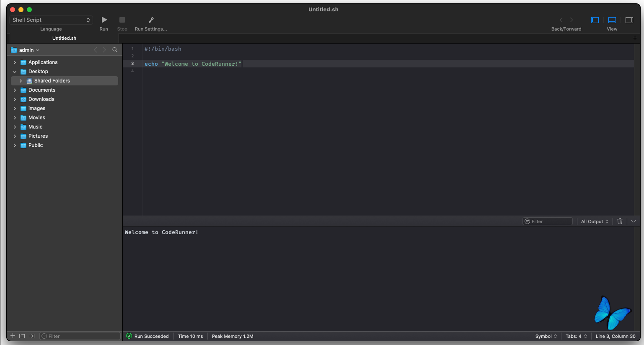Toggle the left sidebar view

coord(595,20)
